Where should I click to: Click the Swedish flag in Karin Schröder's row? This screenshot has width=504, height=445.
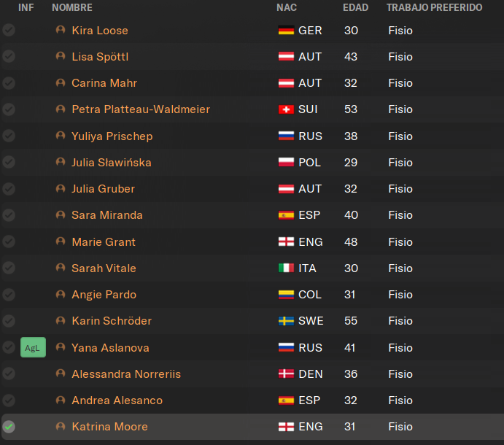click(286, 321)
